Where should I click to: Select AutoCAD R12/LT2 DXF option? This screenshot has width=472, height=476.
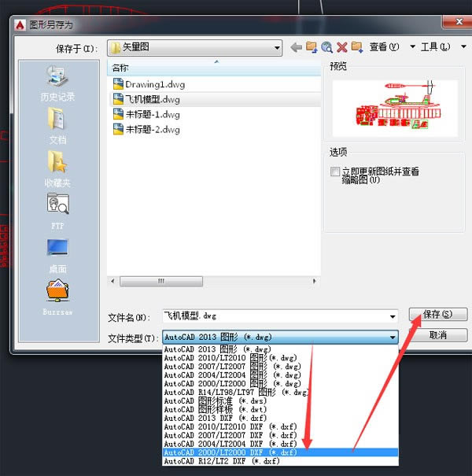[x=280, y=461]
